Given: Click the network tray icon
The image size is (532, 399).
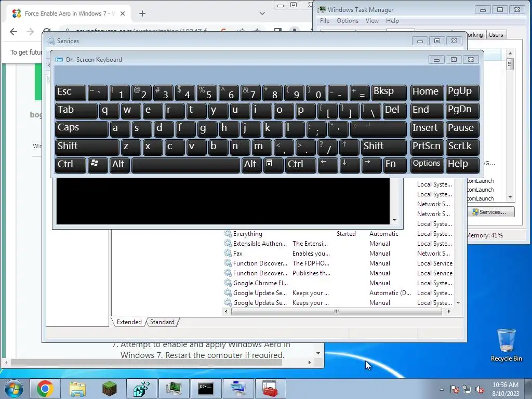Looking at the screenshot, I should click(467, 390).
